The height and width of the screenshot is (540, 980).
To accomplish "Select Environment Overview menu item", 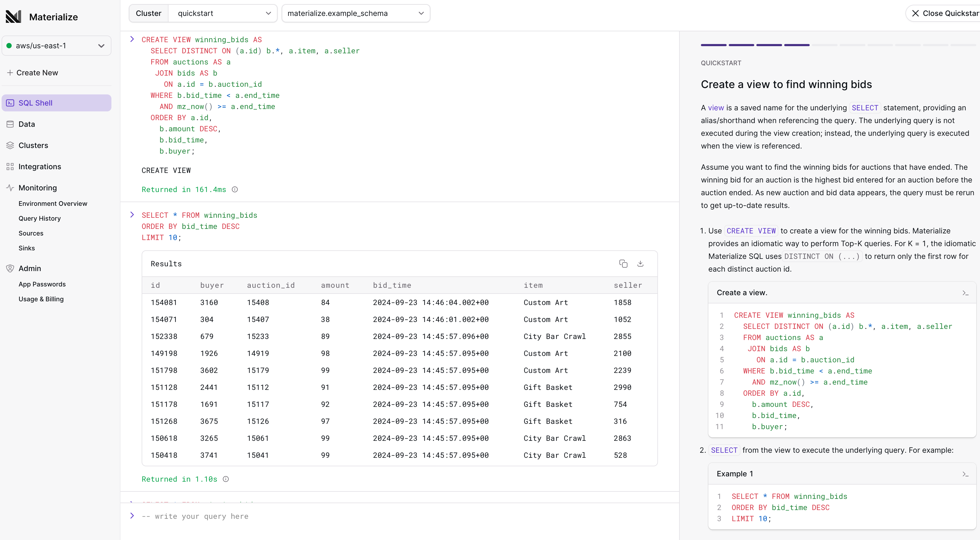I will pyautogui.click(x=53, y=203).
